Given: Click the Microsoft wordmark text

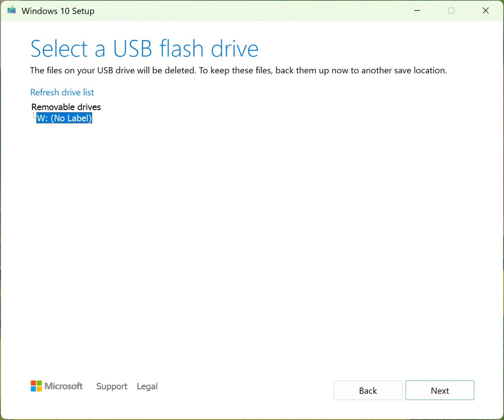Looking at the screenshot, I should pos(64,386).
